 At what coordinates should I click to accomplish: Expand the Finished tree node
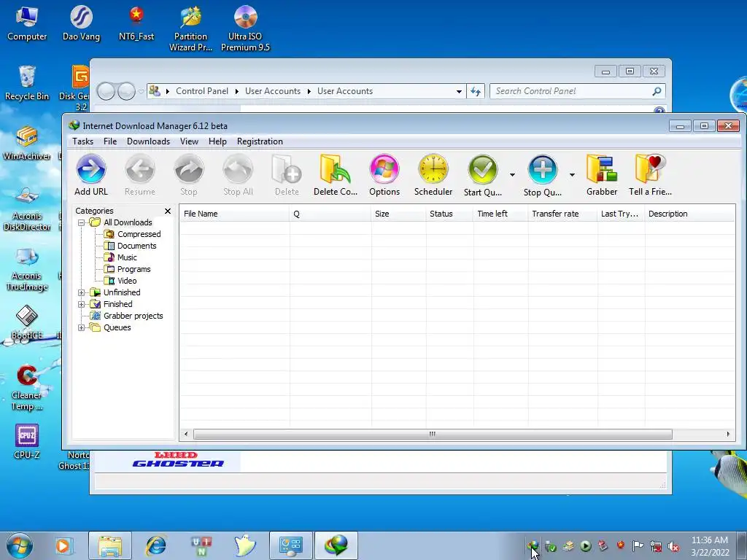click(x=82, y=304)
